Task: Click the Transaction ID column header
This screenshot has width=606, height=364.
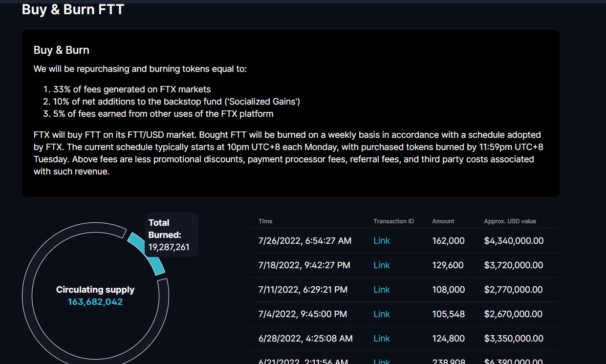Action: point(393,221)
